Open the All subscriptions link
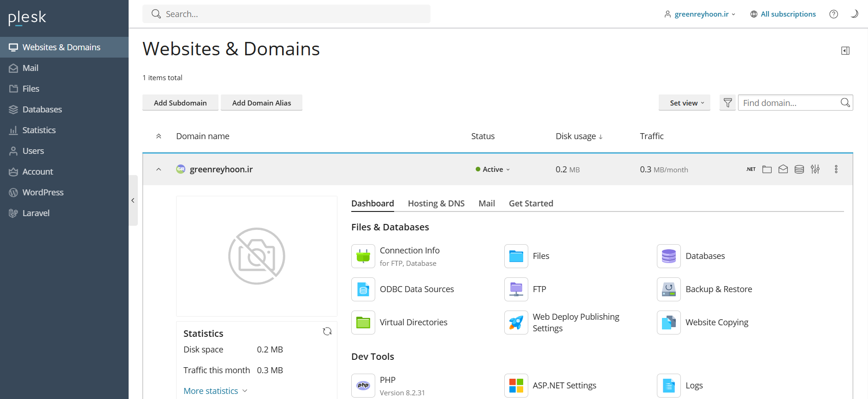 click(783, 14)
